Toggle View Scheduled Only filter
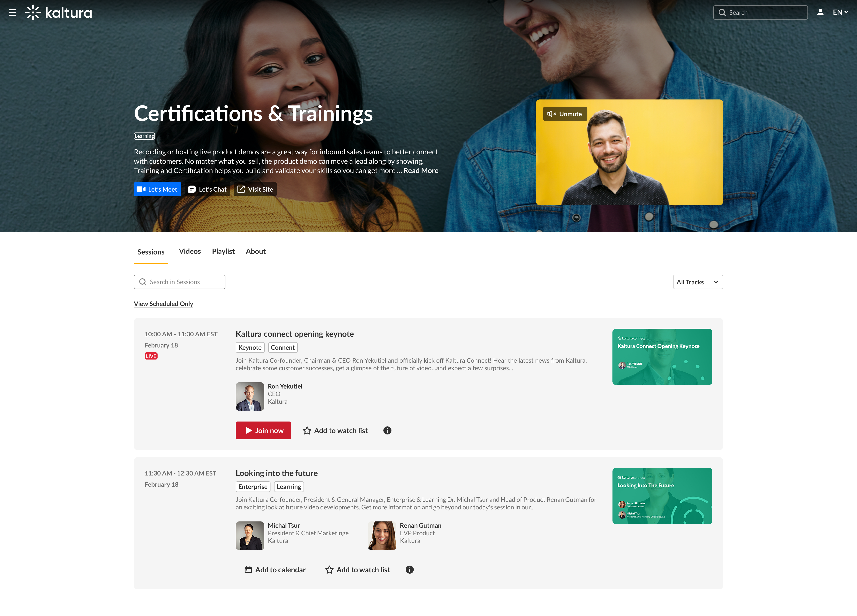Screen dimensions: 857x616 point(163,304)
